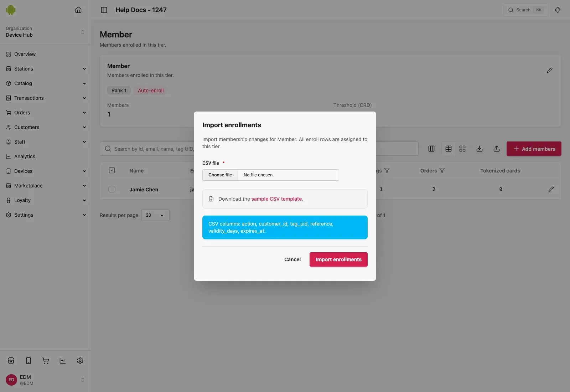Click the Jamie Chen name cell
Image resolution: width=570 pixels, height=392 pixels.
(144, 190)
